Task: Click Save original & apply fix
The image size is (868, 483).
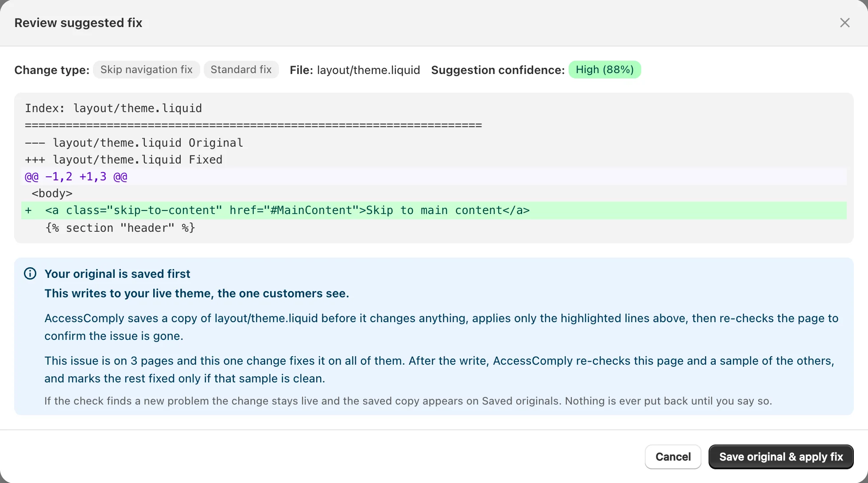Action: click(781, 456)
